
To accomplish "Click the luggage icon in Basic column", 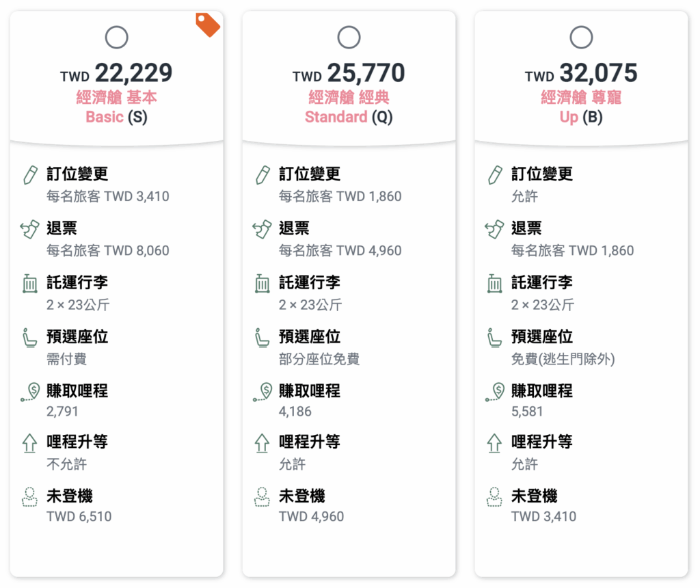I will [29, 283].
